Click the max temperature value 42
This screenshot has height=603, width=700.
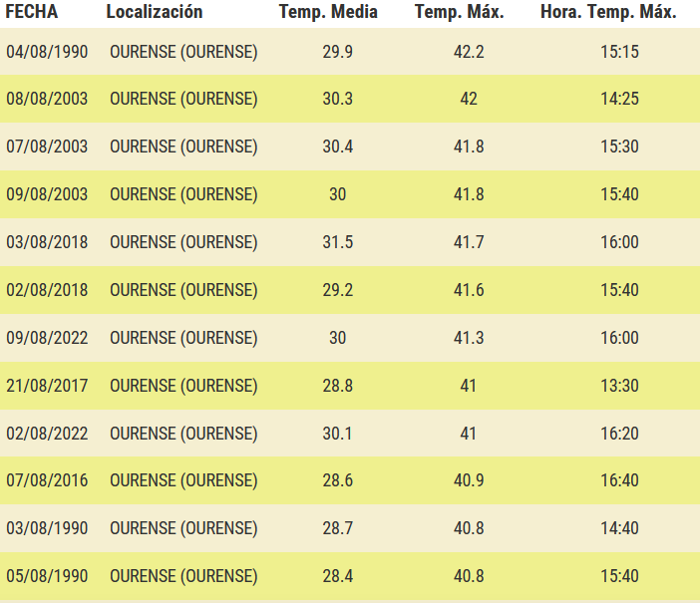point(469,99)
